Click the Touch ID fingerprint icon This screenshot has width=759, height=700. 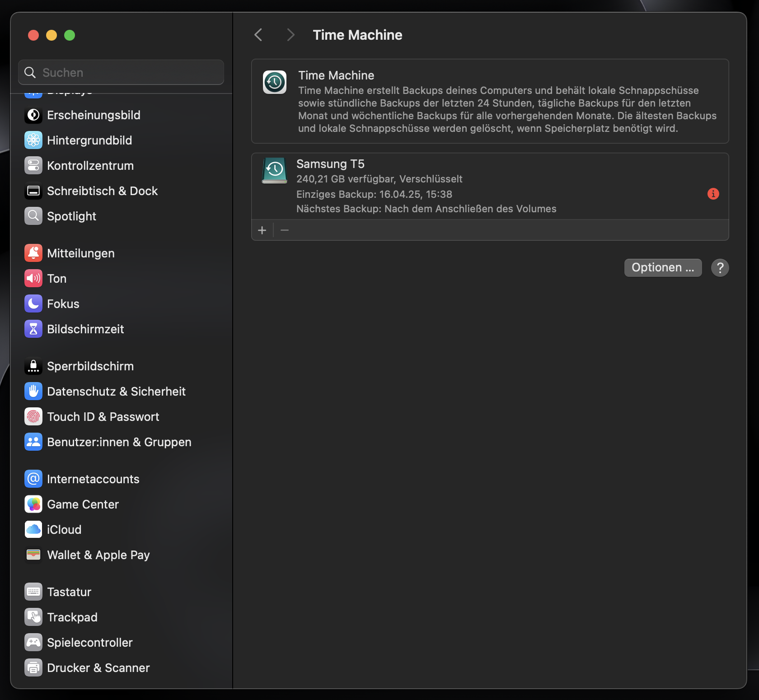click(33, 417)
